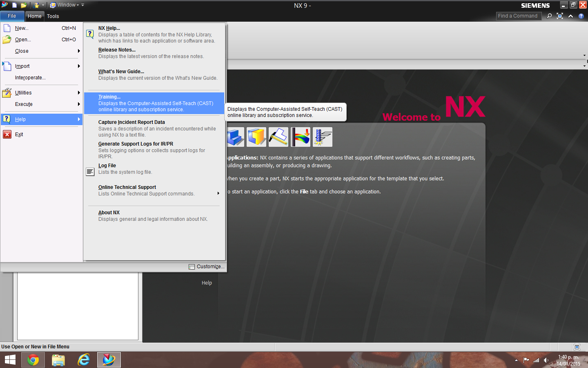Select Open... from the File menu
Viewport: 588px width, 368px height.
click(x=42, y=40)
